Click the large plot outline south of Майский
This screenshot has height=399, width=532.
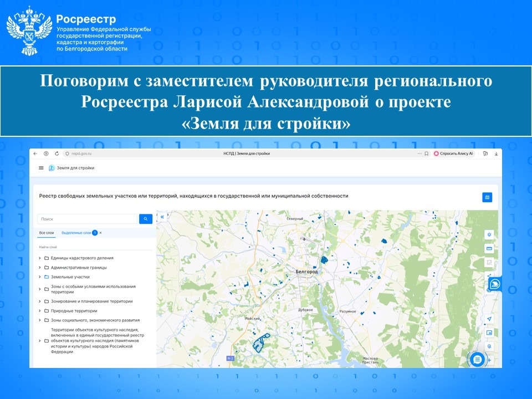[x=261, y=343]
